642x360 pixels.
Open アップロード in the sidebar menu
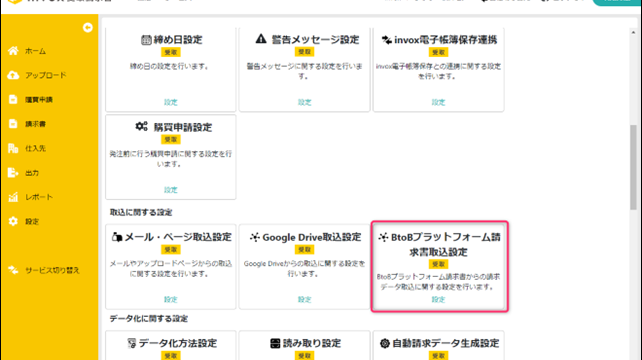[45, 75]
